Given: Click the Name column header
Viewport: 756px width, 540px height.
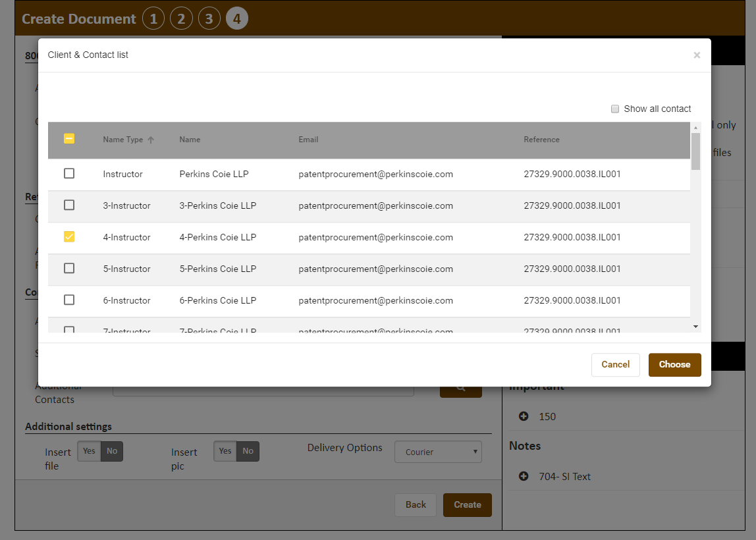Looking at the screenshot, I should (190, 140).
